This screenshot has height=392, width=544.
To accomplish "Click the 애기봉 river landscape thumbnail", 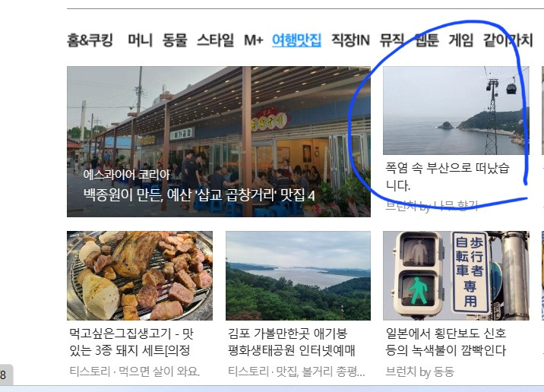I will (x=298, y=276).
